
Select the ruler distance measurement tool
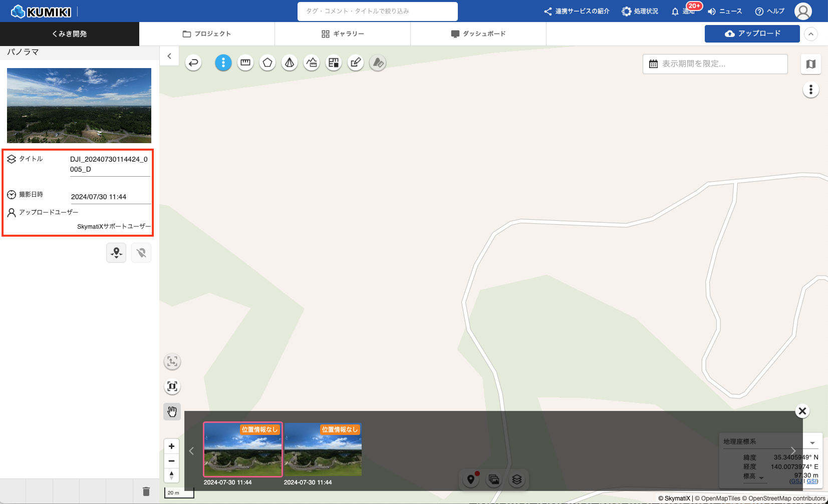245,63
